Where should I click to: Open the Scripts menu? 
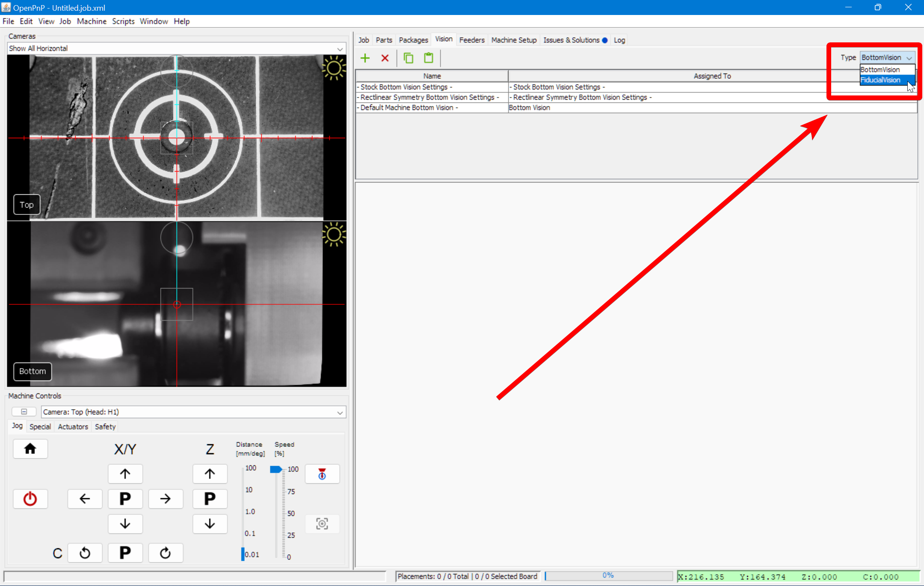[123, 21]
